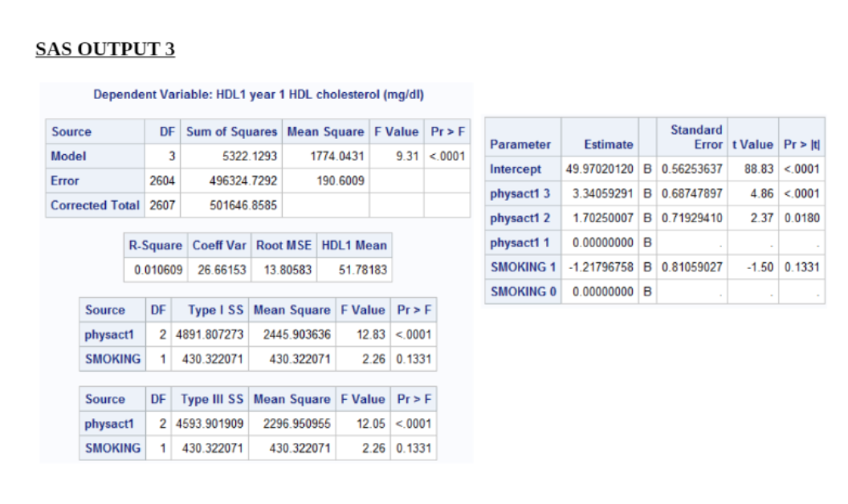The width and height of the screenshot is (848, 504).
Task: Select the "Root MSE" header cell
Action: coord(283,246)
